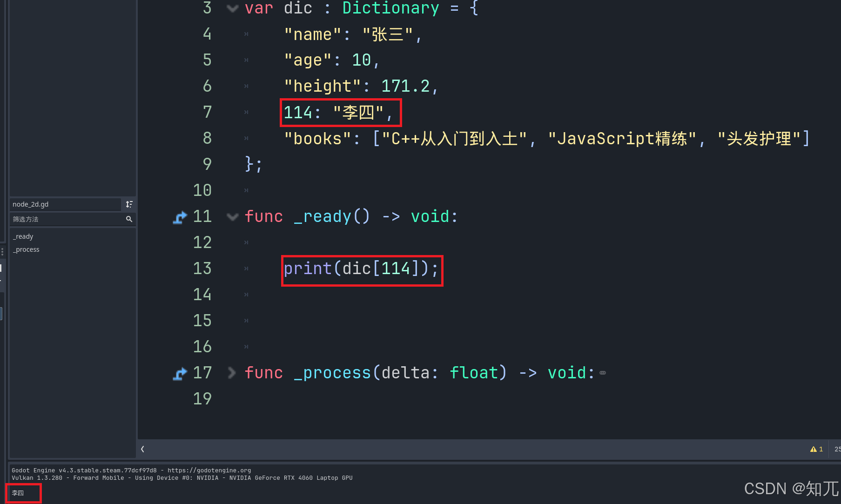Screen dimensions: 841x504
Task: Click the 筛选方法 filter input field
Action: tap(65, 219)
